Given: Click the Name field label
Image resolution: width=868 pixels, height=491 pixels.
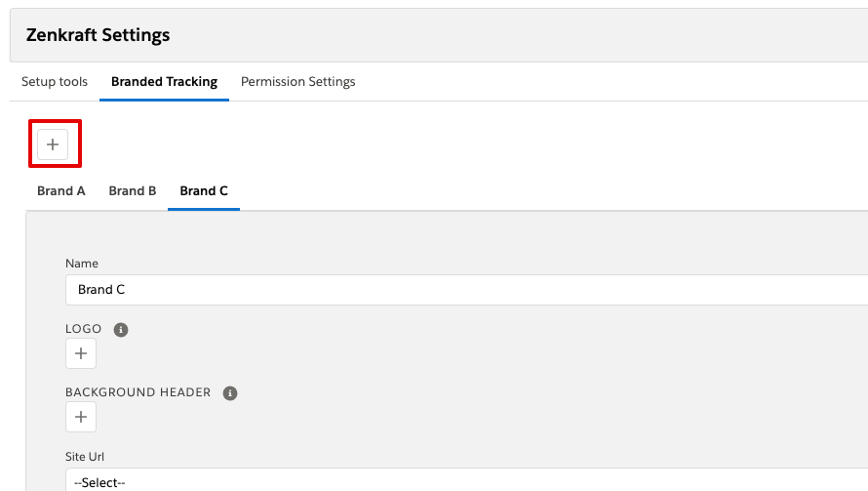Looking at the screenshot, I should 82,264.
